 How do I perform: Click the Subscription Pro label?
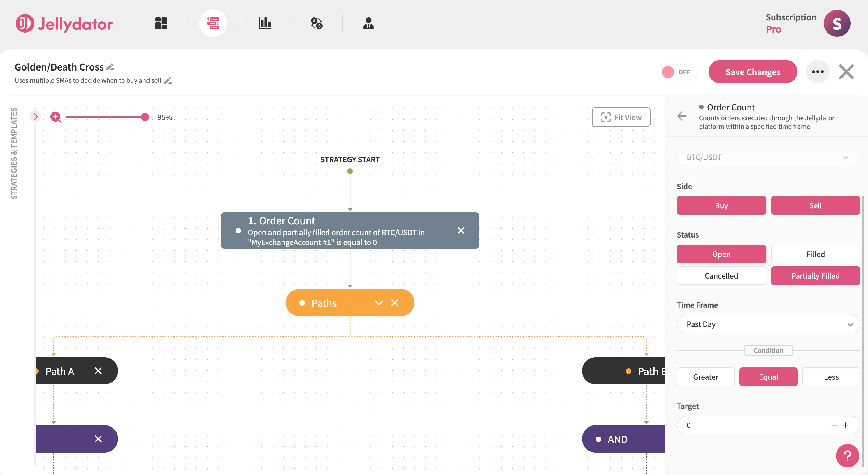(791, 23)
